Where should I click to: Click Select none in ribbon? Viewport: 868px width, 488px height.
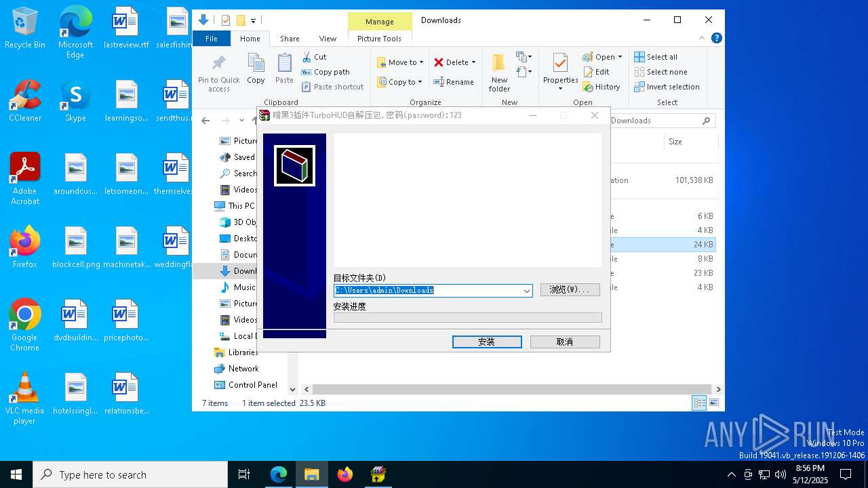660,72
